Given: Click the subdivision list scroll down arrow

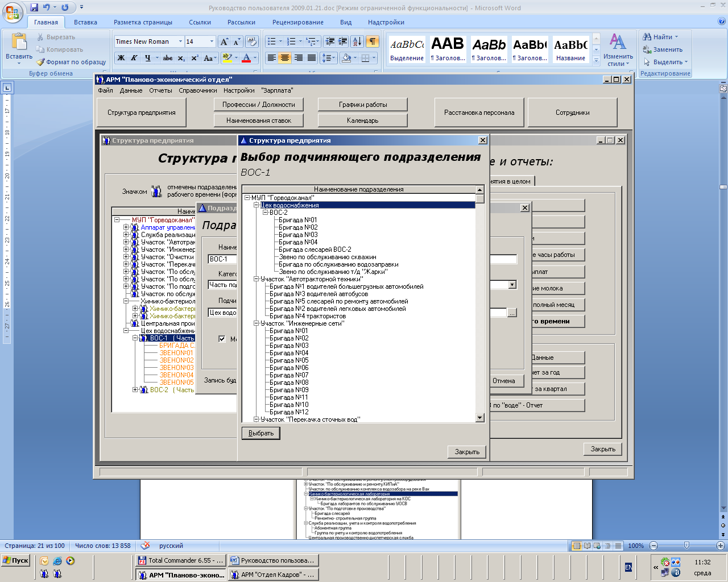Looking at the screenshot, I should (x=479, y=418).
